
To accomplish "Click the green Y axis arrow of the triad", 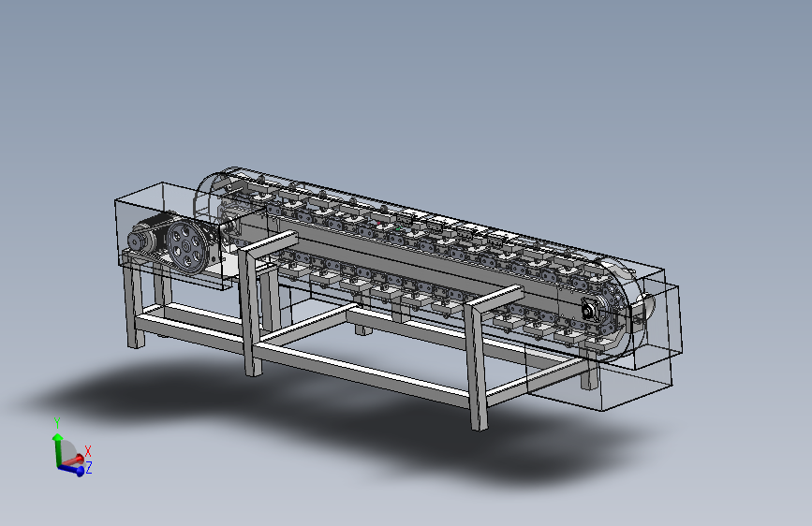I will [x=57, y=448].
